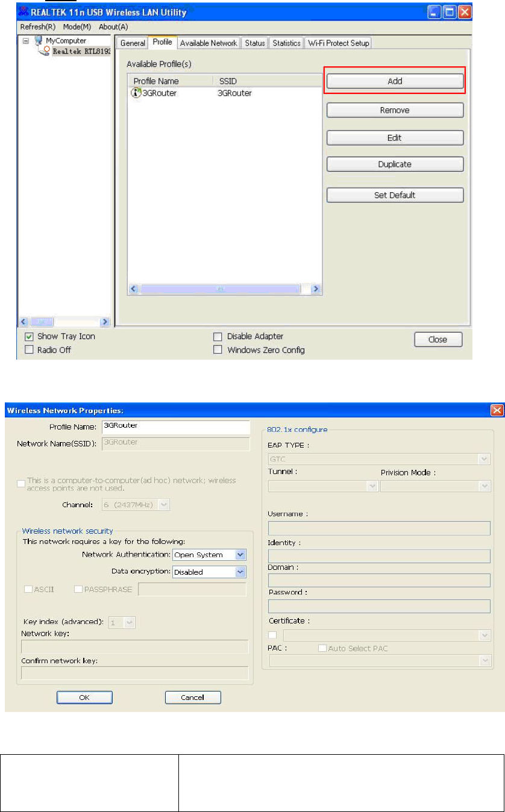Image resolution: width=505 pixels, height=812 pixels.
Task: Open the Privision Mode dropdown
Action: point(436,486)
